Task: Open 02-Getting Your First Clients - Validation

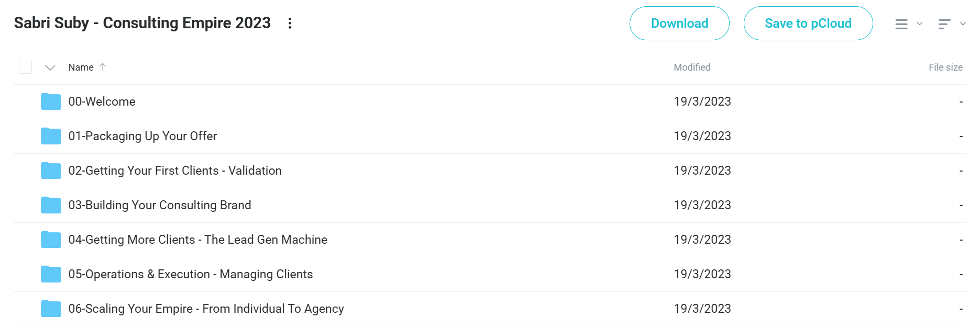Action: pos(175,171)
